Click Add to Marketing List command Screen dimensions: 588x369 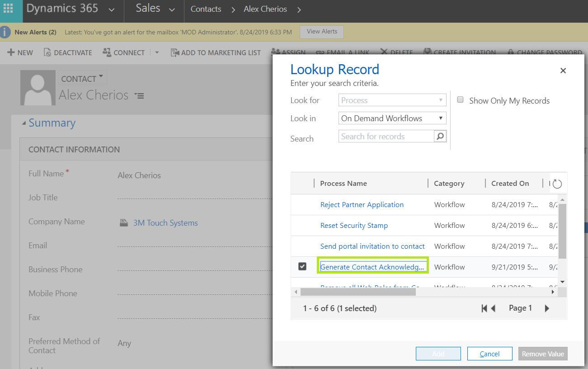tap(216, 52)
